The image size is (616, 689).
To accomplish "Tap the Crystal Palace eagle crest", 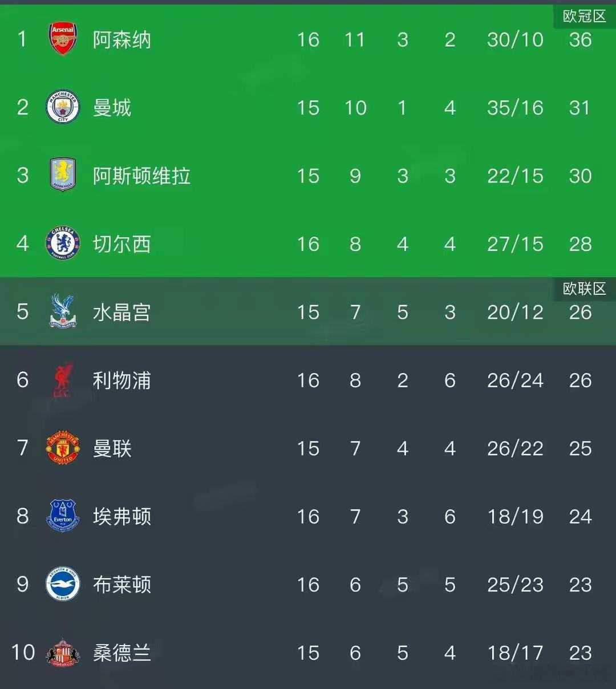I will click(x=63, y=311).
